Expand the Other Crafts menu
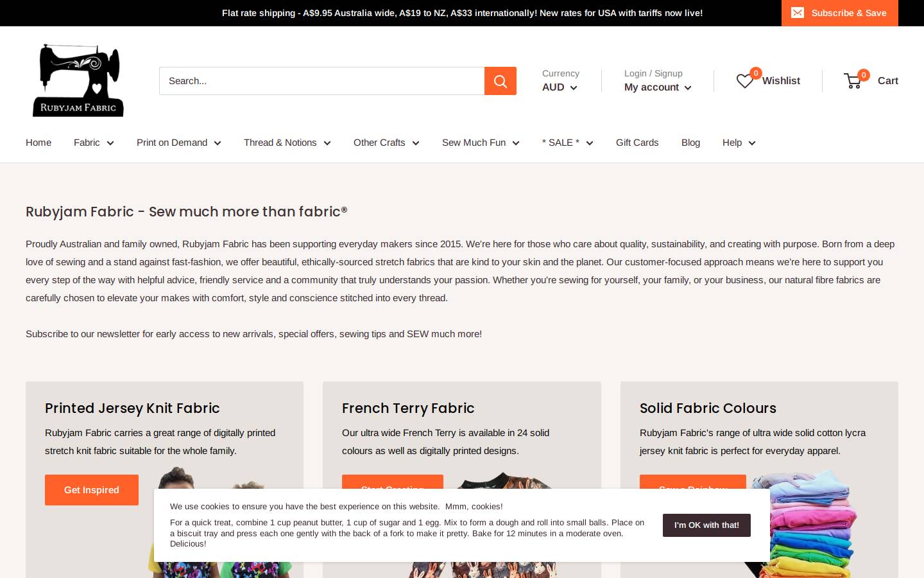 point(386,143)
